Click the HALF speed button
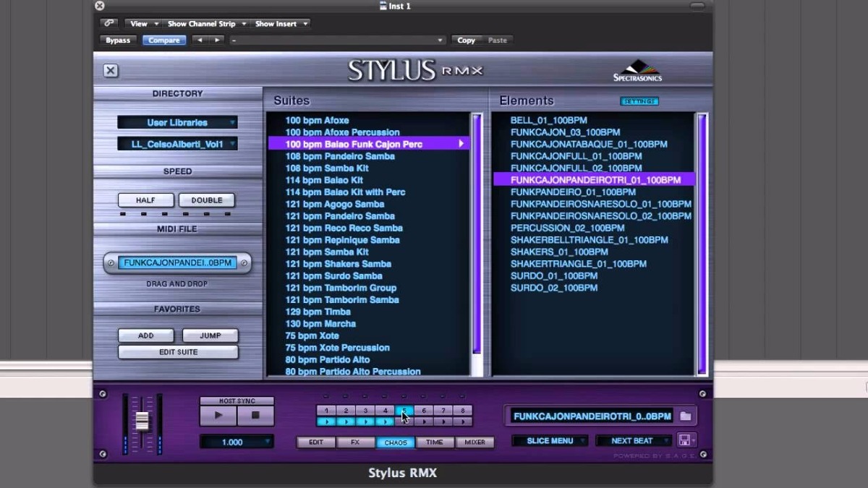 click(x=146, y=200)
